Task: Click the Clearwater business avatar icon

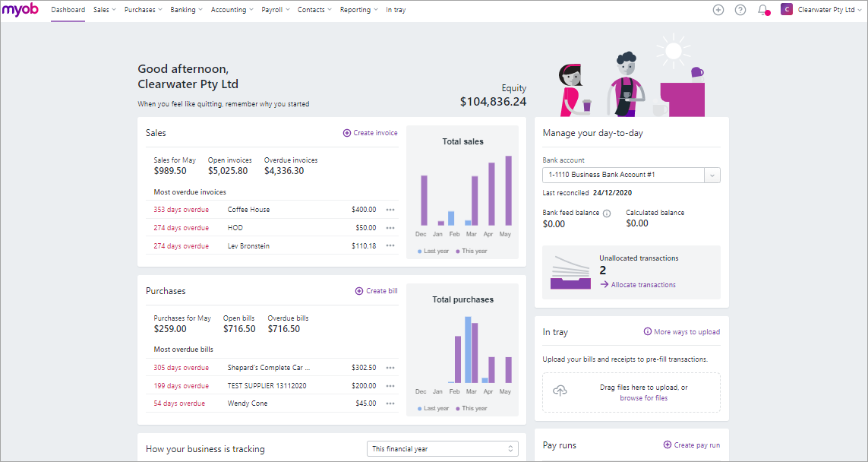Action: [x=786, y=9]
